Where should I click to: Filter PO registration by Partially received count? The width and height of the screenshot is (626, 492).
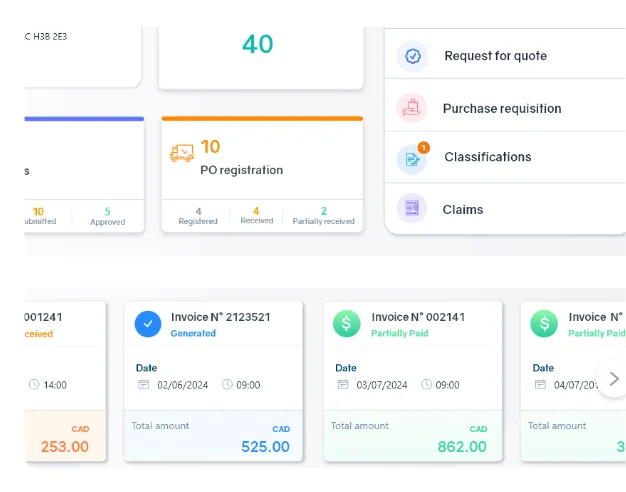click(x=324, y=216)
